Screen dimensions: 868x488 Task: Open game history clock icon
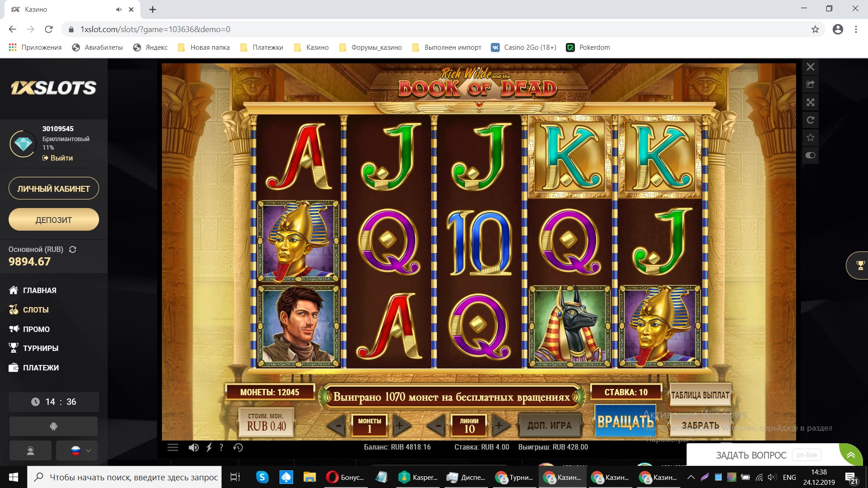238,447
